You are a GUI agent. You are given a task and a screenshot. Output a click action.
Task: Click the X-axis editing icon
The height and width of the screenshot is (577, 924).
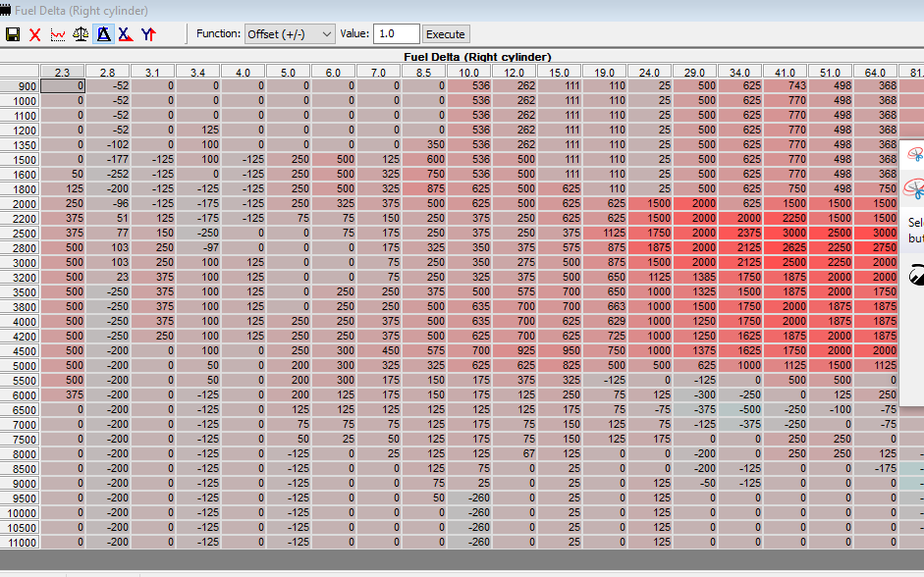click(x=126, y=34)
